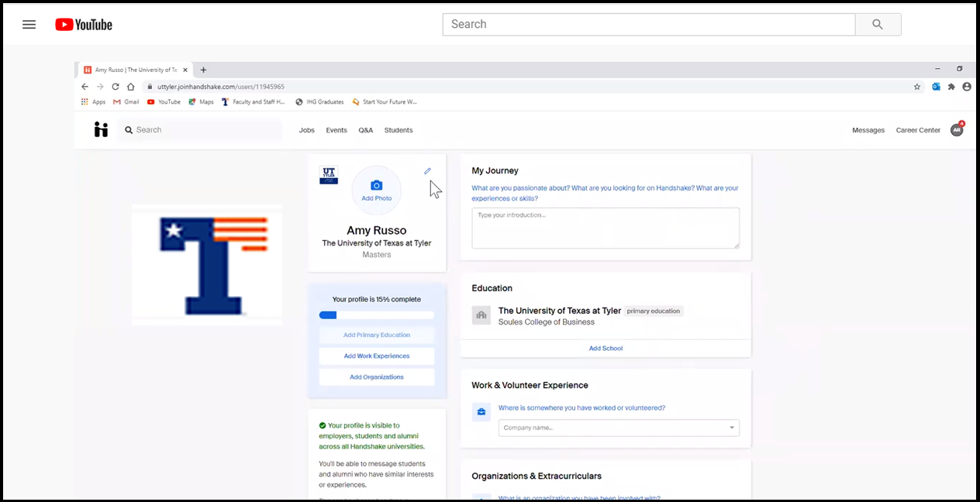Click the Add Photo camera icon
The width and height of the screenshot is (980, 502).
pos(376,186)
